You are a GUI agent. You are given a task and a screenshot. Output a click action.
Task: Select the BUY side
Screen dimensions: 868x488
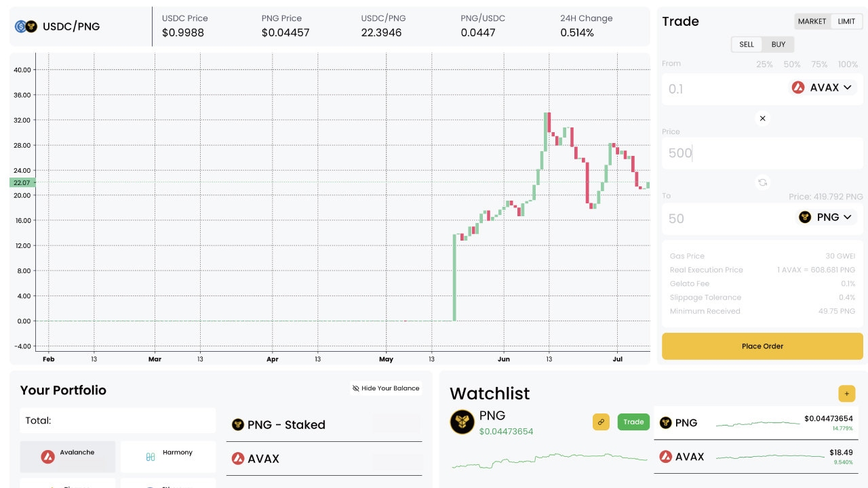click(x=778, y=45)
